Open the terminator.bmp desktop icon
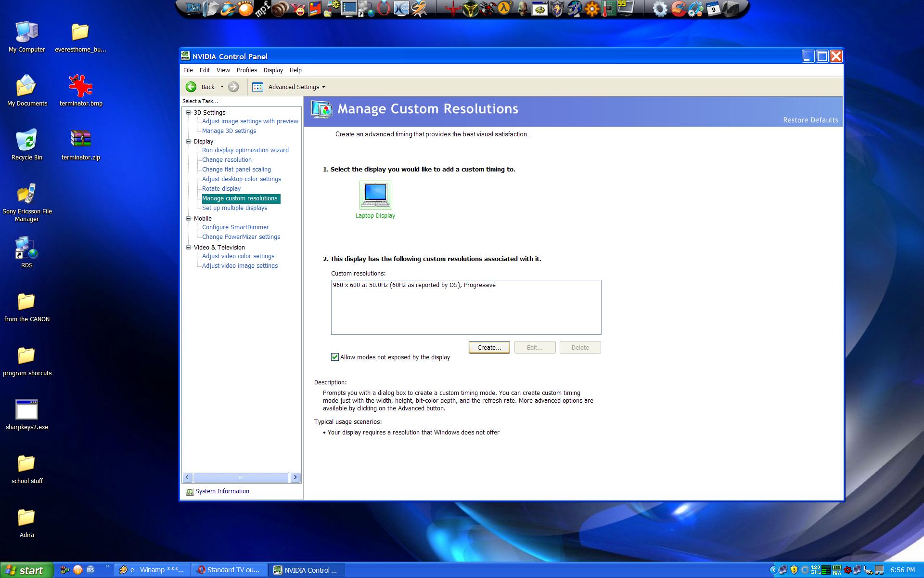The image size is (924, 578). click(81, 86)
